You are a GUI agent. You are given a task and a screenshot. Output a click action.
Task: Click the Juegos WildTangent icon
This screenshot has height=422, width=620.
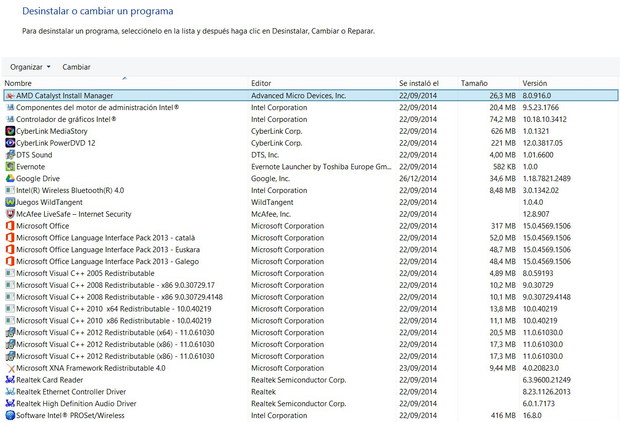click(x=10, y=202)
